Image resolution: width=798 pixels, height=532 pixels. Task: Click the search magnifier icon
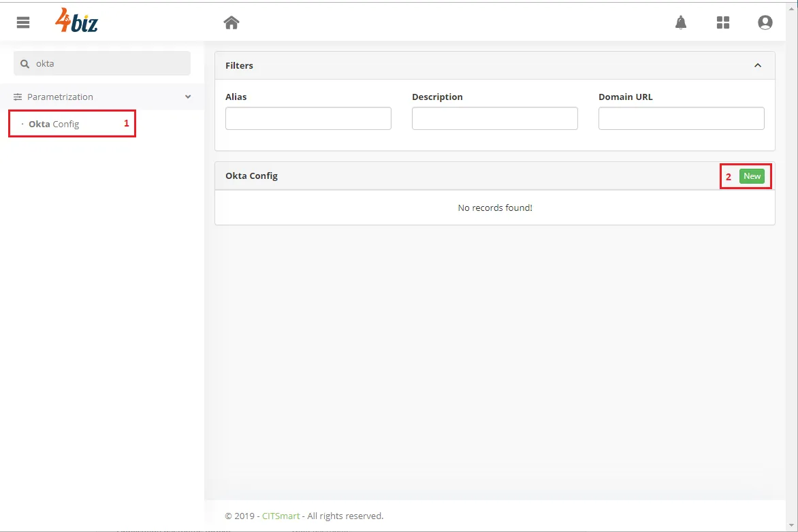click(25, 63)
